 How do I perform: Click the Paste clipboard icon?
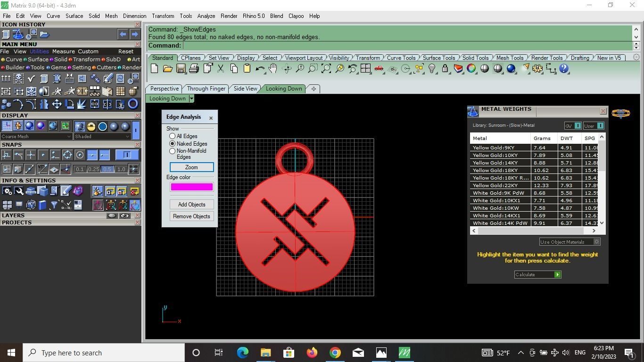[x=247, y=69]
